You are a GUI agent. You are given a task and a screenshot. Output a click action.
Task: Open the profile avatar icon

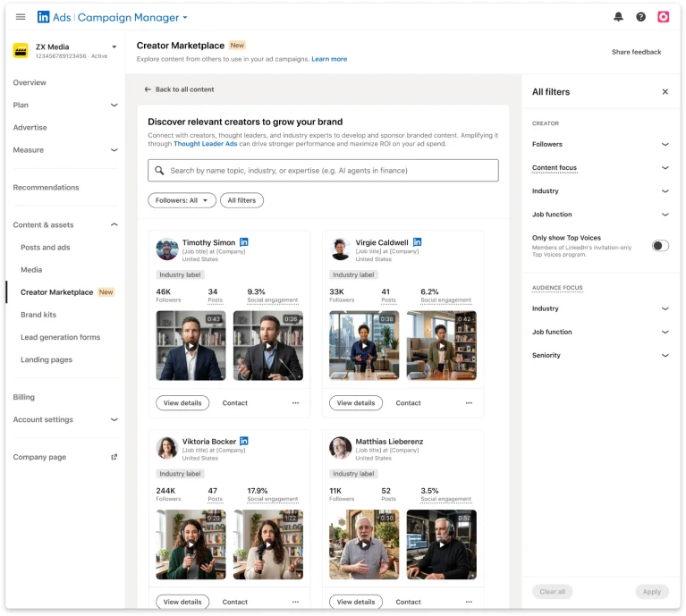pyautogui.click(x=664, y=17)
